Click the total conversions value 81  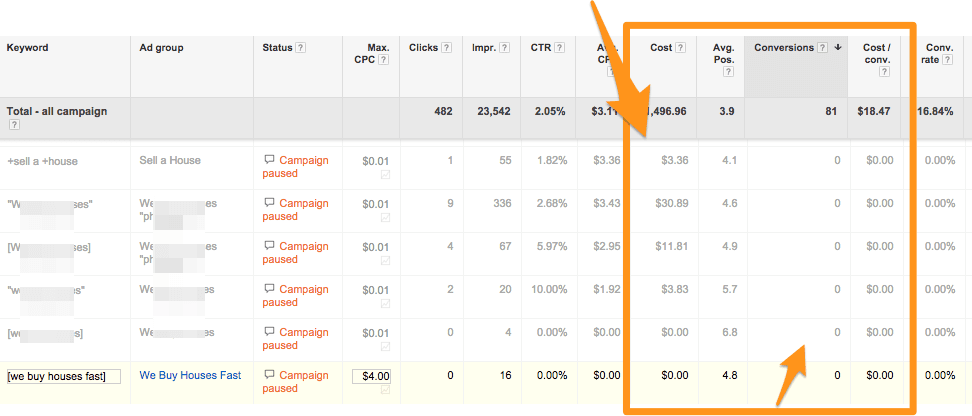[x=831, y=112]
